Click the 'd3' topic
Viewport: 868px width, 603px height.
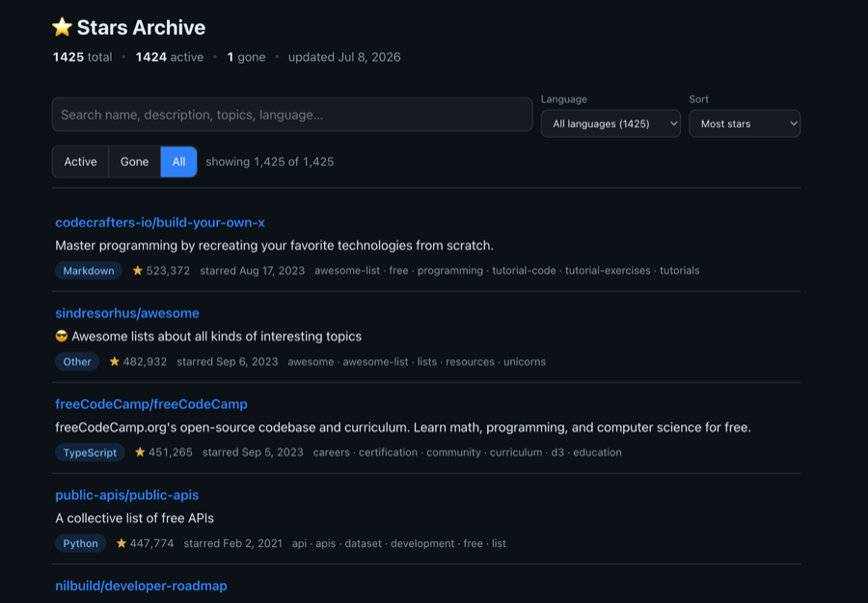point(557,452)
